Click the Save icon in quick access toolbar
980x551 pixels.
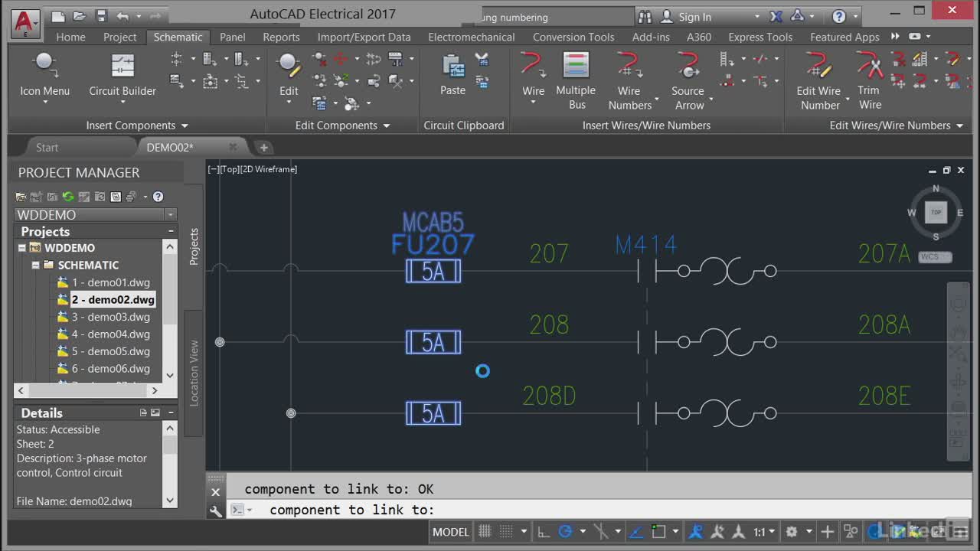101,16
